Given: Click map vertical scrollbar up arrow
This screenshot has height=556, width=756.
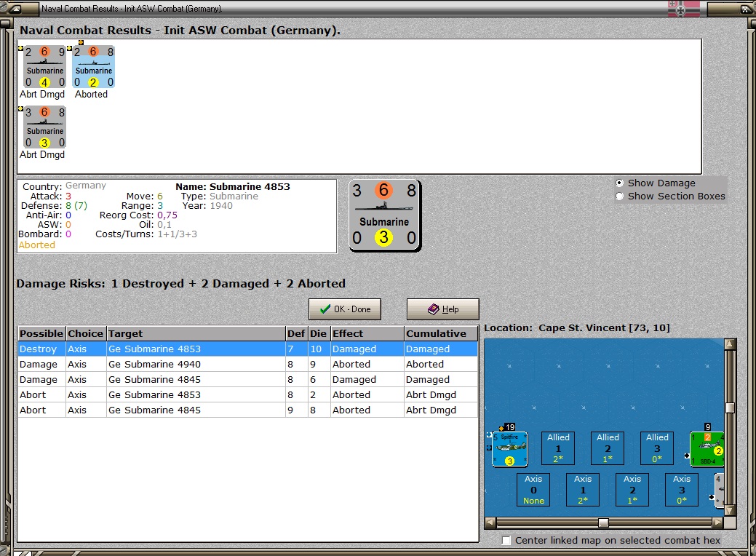Looking at the screenshot, I should coord(730,343).
